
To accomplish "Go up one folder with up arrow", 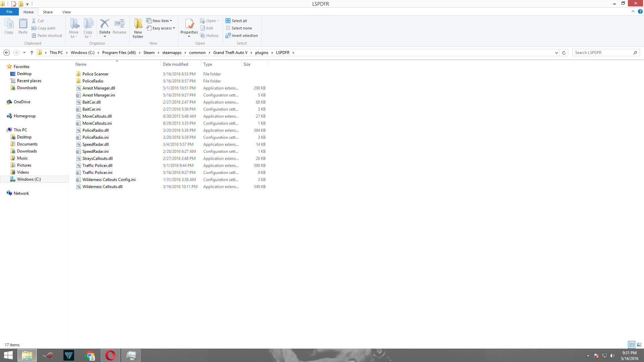I will click(32, 53).
